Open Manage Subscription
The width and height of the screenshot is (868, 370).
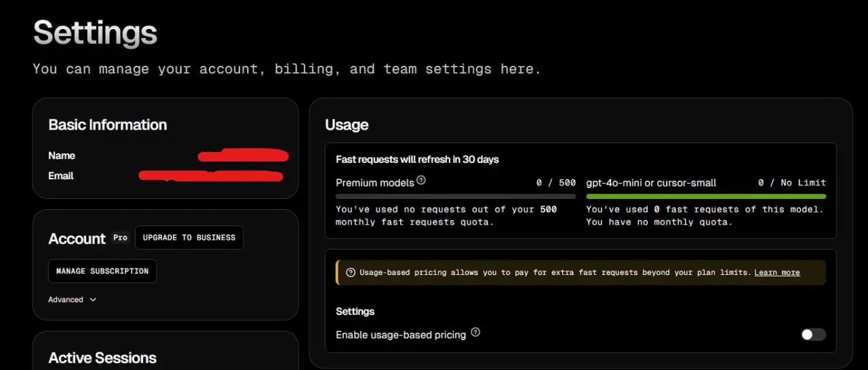pos(102,271)
